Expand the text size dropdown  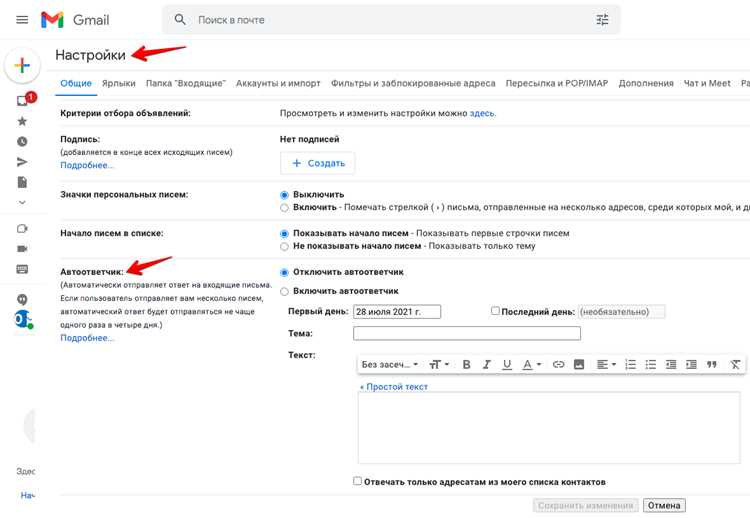coord(439,364)
